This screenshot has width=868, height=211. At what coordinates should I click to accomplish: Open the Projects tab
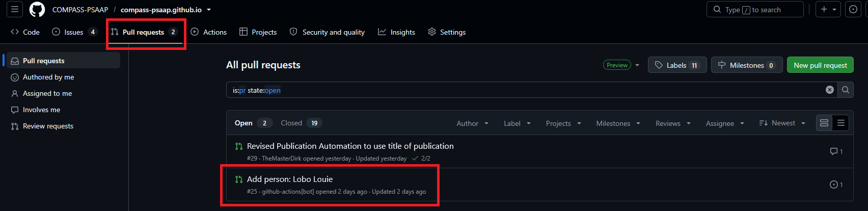(x=258, y=32)
